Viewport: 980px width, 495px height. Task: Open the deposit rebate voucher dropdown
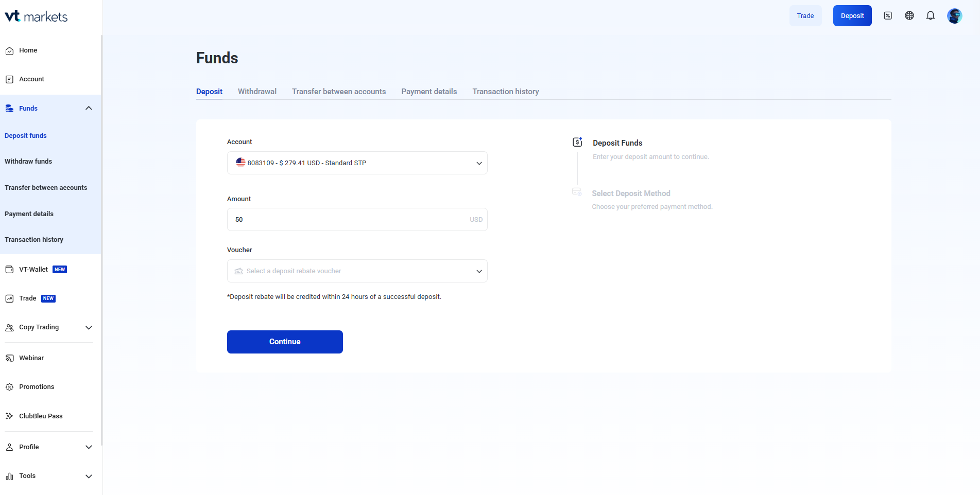click(357, 271)
